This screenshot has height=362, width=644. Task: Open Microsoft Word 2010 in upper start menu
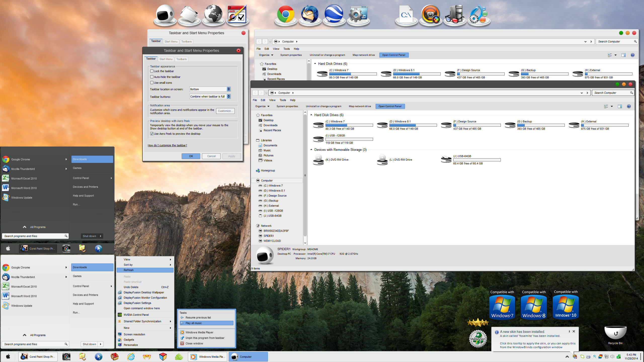tap(24, 188)
